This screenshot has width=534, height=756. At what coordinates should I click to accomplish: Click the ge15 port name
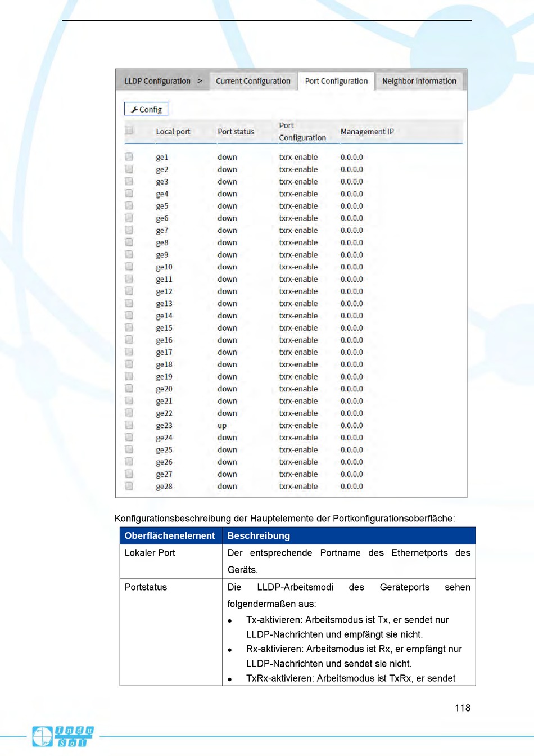pos(164,328)
